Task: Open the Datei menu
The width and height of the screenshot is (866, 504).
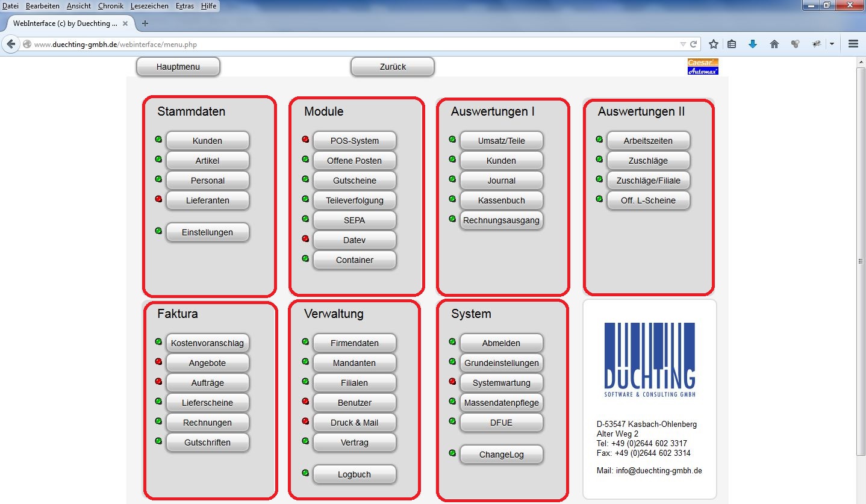Action: (x=11, y=5)
